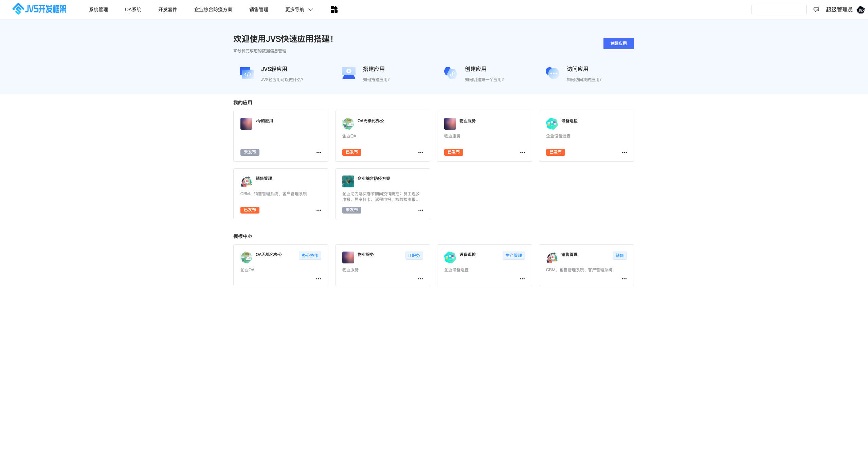The height and width of the screenshot is (461, 868).
Task: Open more options for 企业综合防疫方案 card
Action: coord(420,210)
